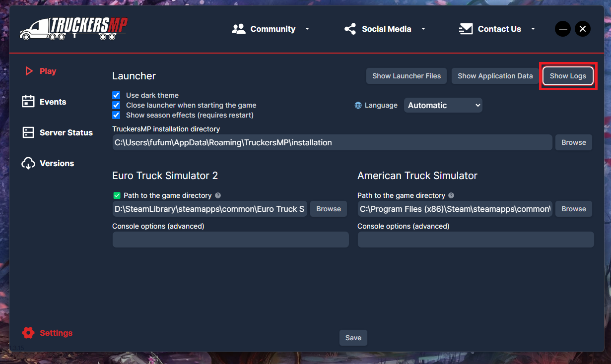Click the Launcher section heading
Viewport: 611px width, 364px height.
(134, 76)
